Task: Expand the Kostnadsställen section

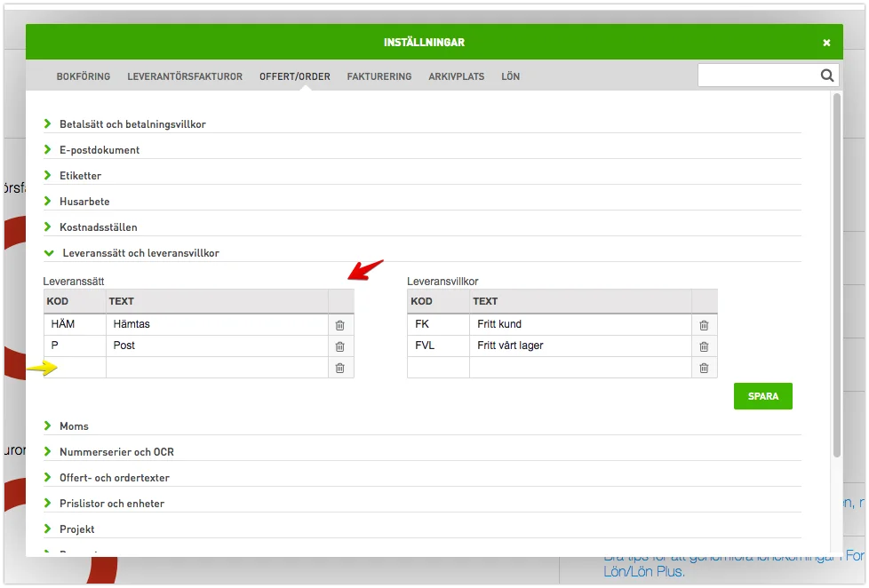Action: point(422,227)
